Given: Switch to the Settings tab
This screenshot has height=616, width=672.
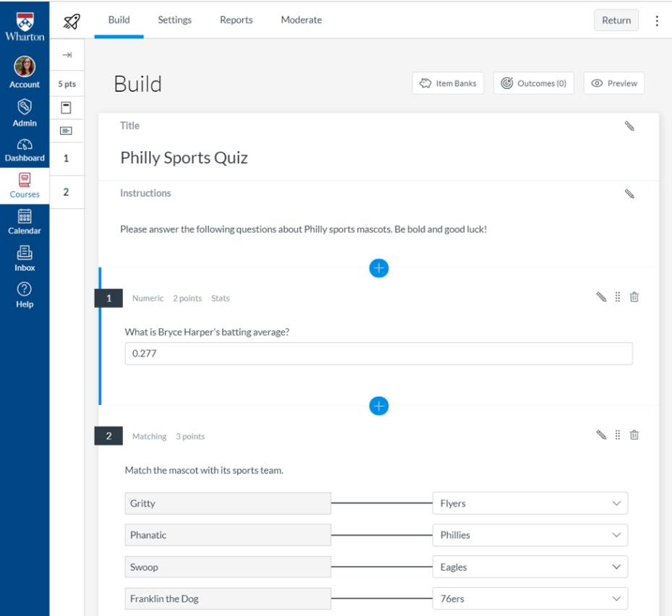Looking at the screenshot, I should point(174,20).
